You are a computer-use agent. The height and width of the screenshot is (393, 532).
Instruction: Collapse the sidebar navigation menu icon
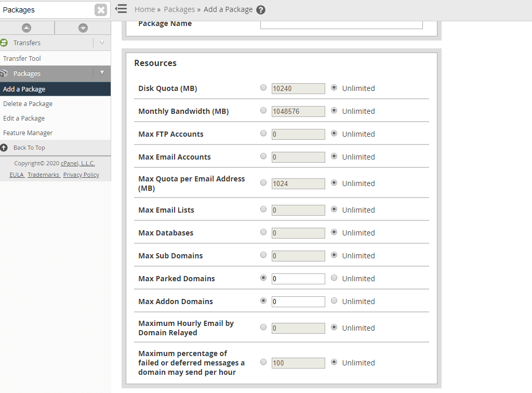[121, 9]
